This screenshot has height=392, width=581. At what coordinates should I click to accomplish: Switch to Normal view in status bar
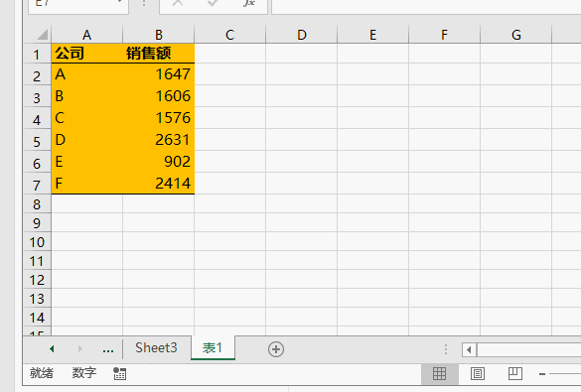(439, 373)
